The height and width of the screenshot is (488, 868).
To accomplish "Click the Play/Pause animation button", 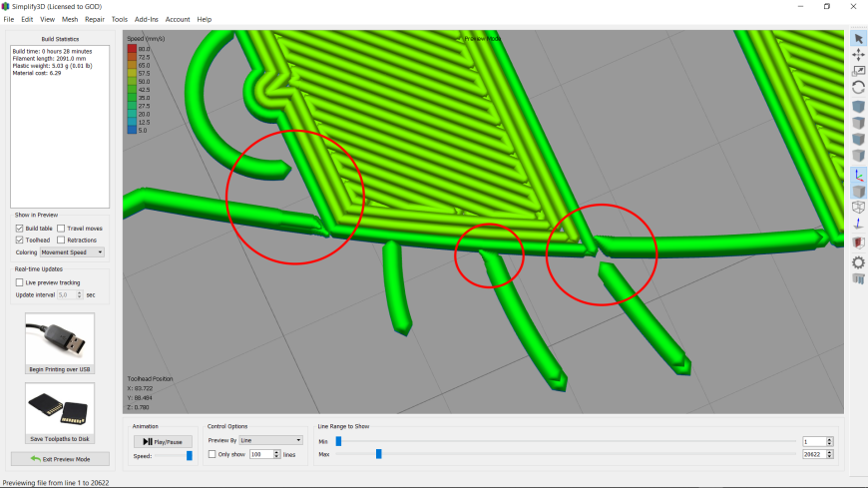I will [x=163, y=441].
